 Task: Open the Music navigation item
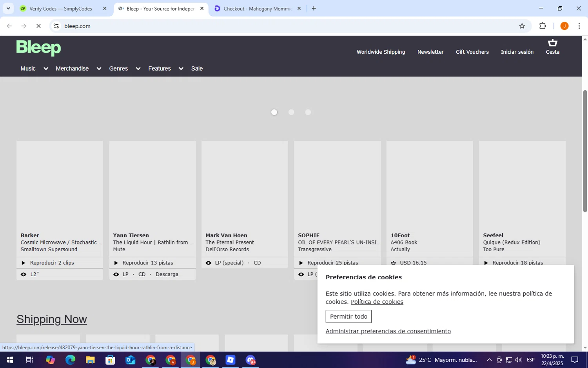28,69
